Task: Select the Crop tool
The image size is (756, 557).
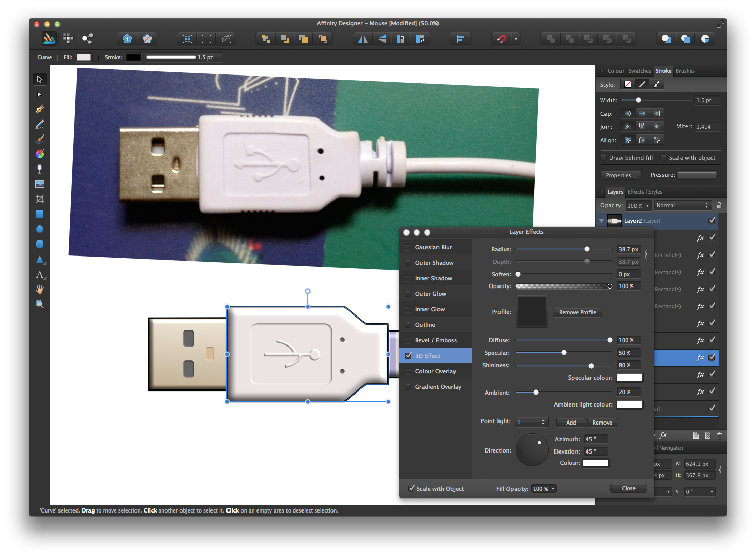Action: pyautogui.click(x=39, y=199)
